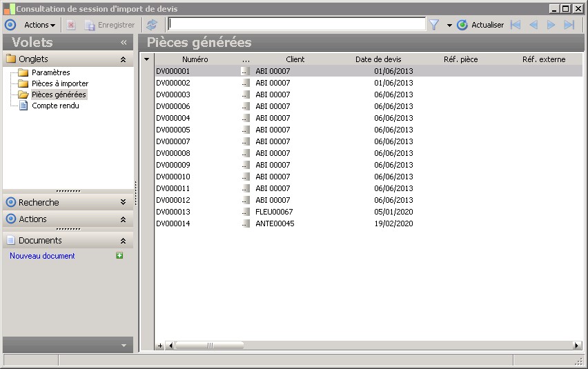This screenshot has height=369, width=588.
Task: Select row DV000001
Action: (369, 71)
